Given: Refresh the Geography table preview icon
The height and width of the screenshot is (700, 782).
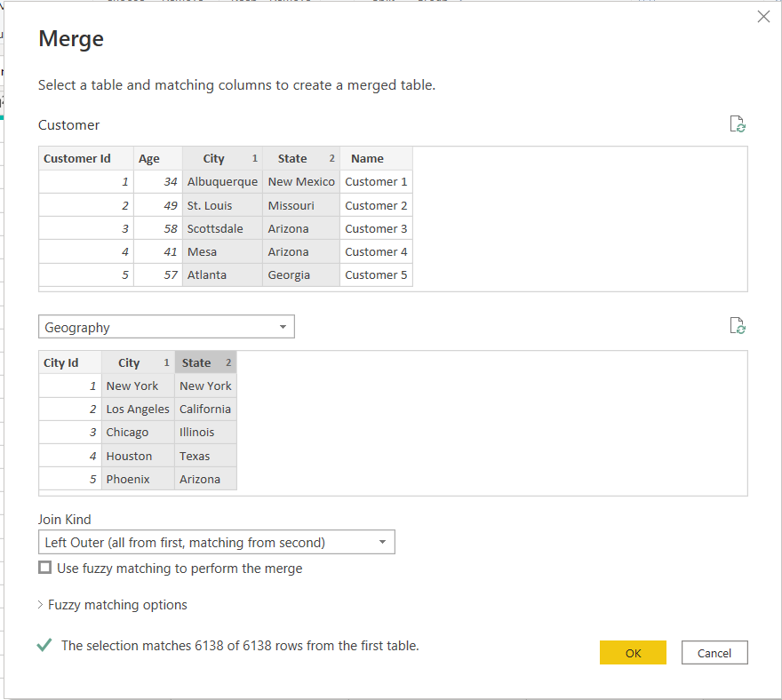Looking at the screenshot, I should [x=737, y=326].
